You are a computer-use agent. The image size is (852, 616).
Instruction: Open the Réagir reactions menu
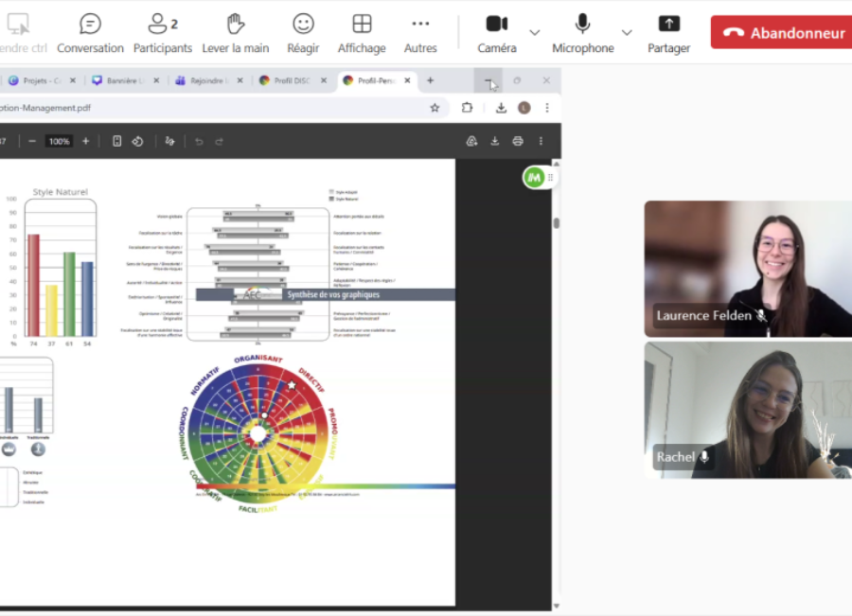click(x=303, y=33)
